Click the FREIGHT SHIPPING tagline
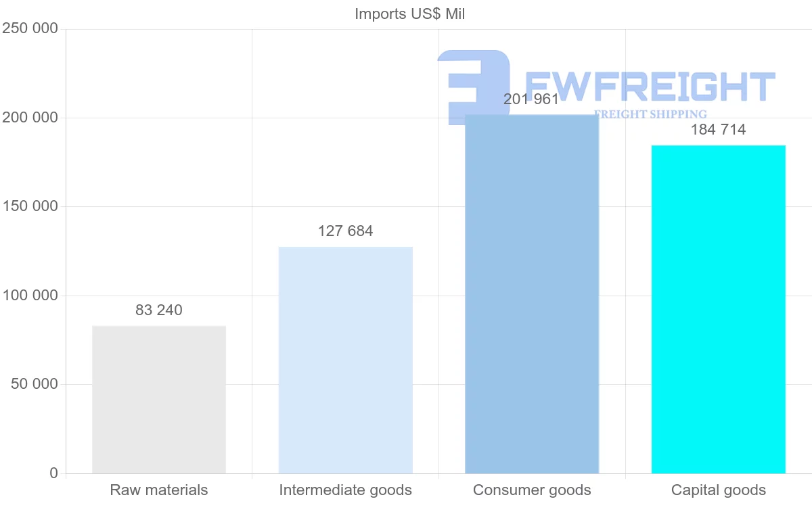The width and height of the screenshot is (812, 516). (x=650, y=114)
